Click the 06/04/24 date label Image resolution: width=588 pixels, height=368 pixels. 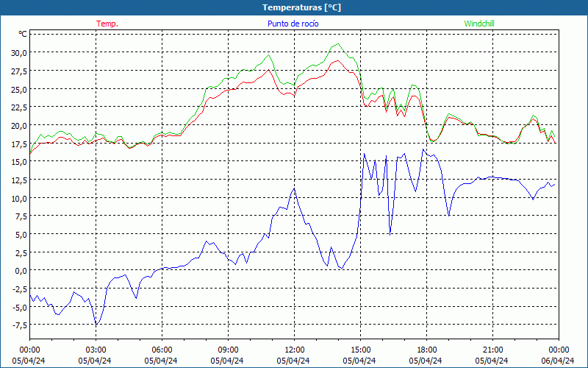click(x=558, y=361)
